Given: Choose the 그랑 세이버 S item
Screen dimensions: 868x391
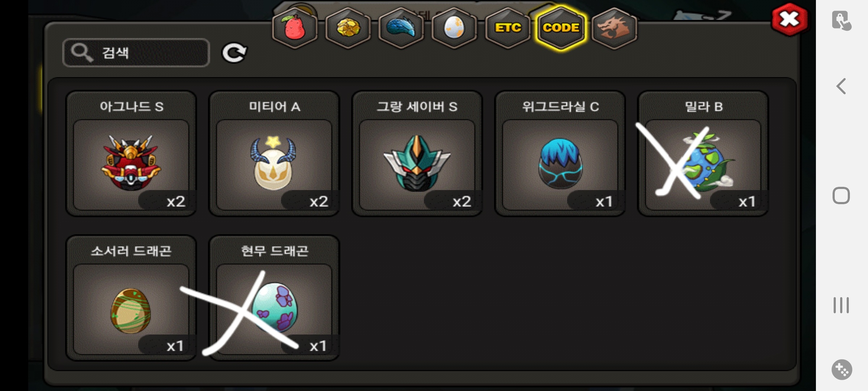Looking at the screenshot, I should [x=417, y=154].
